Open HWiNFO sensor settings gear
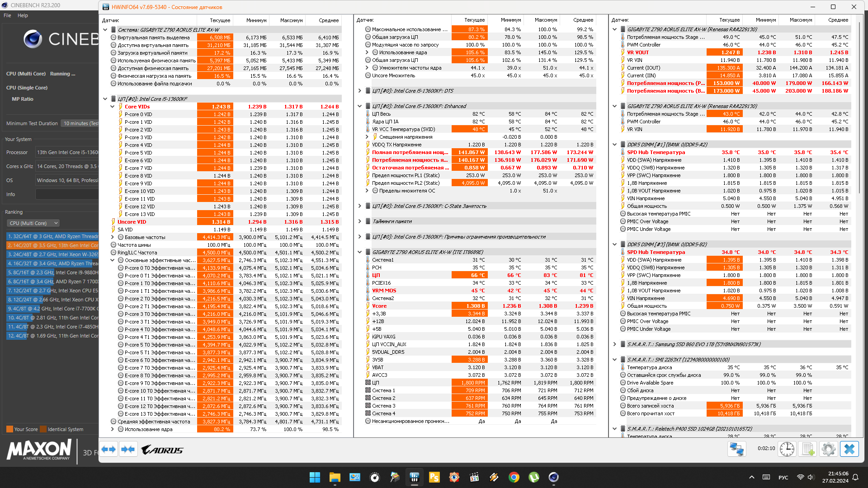This screenshot has height=488, width=868. (828, 449)
